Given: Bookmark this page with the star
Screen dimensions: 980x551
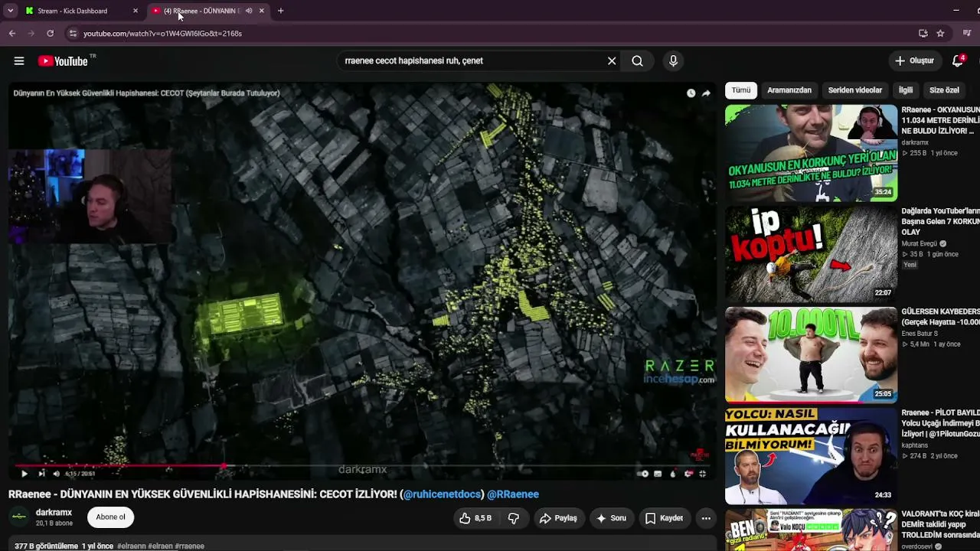Looking at the screenshot, I should [x=940, y=34].
